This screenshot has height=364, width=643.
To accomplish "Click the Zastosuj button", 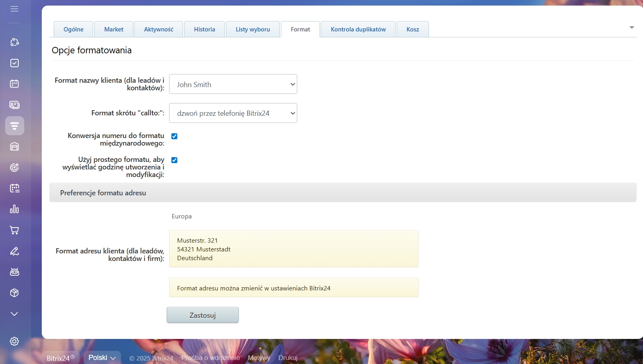I will click(203, 315).
